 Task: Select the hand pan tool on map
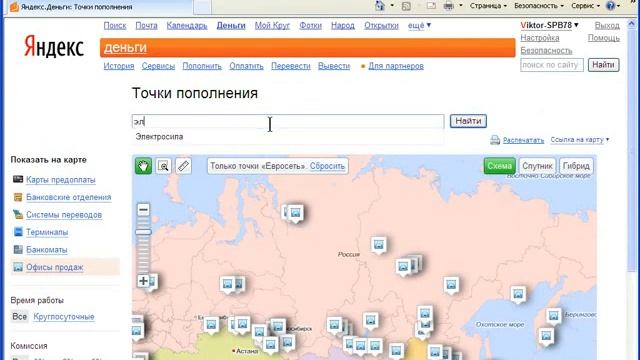[143, 166]
